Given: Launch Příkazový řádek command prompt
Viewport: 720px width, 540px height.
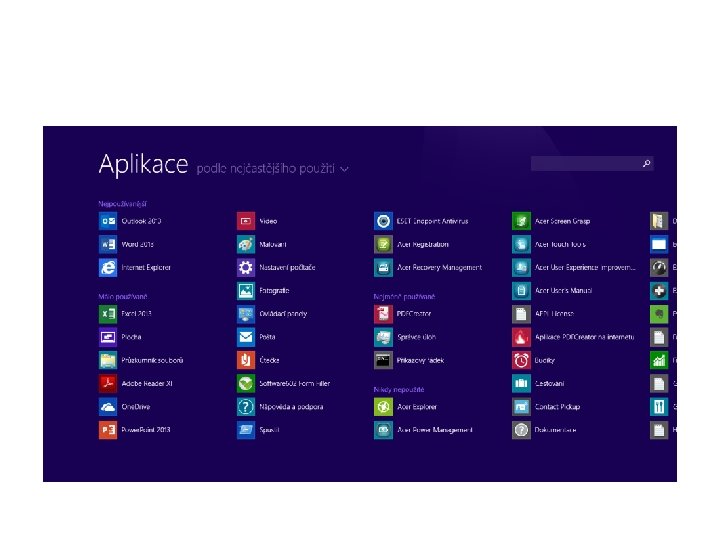Looking at the screenshot, I should click(409, 360).
